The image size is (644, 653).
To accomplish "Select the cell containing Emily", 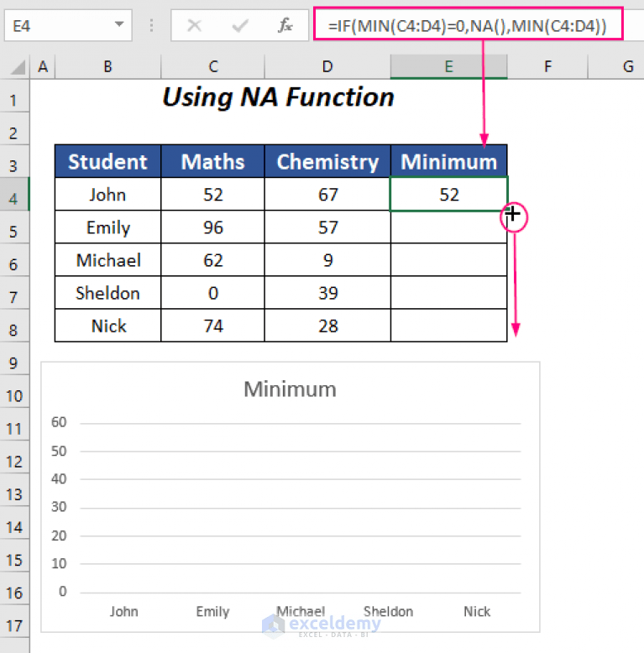I will click(x=107, y=227).
